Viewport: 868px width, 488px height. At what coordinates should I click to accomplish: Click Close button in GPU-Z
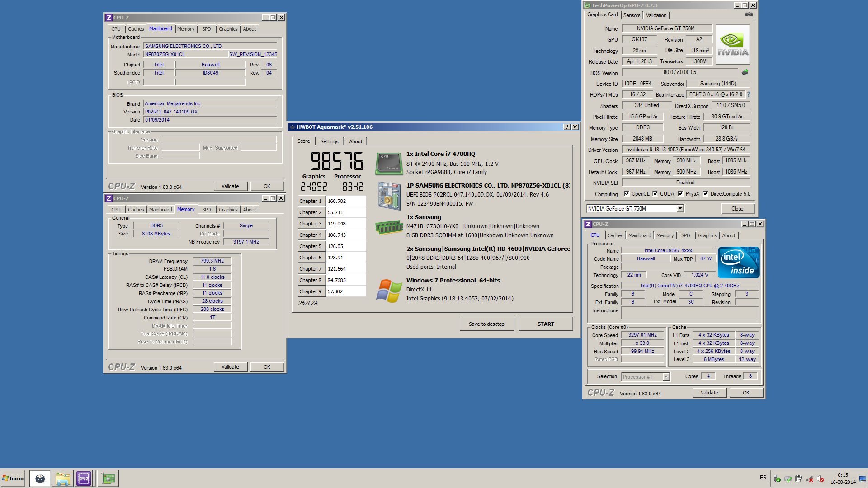click(737, 209)
